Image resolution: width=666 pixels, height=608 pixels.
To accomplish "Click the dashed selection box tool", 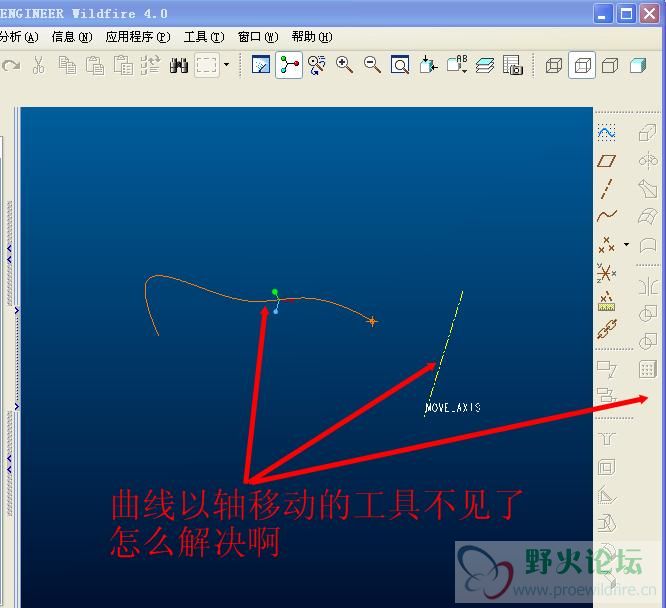I will point(207,65).
